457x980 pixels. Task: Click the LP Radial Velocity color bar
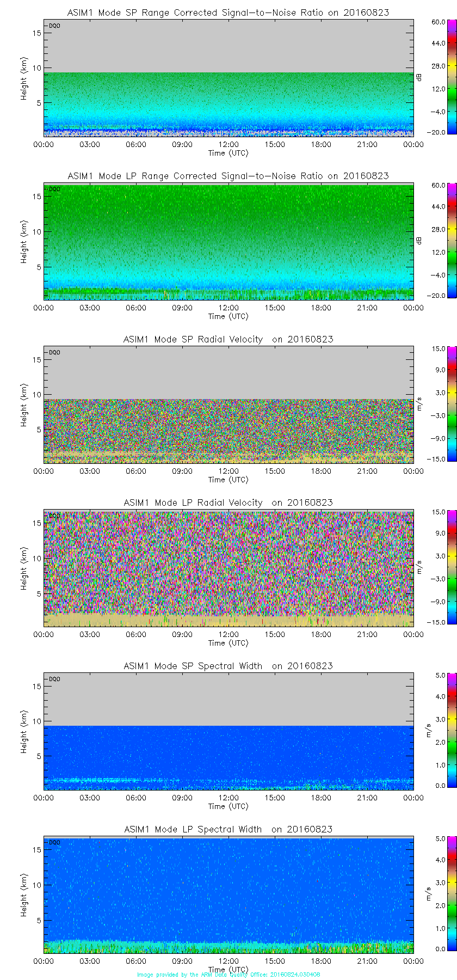pyautogui.click(x=438, y=567)
